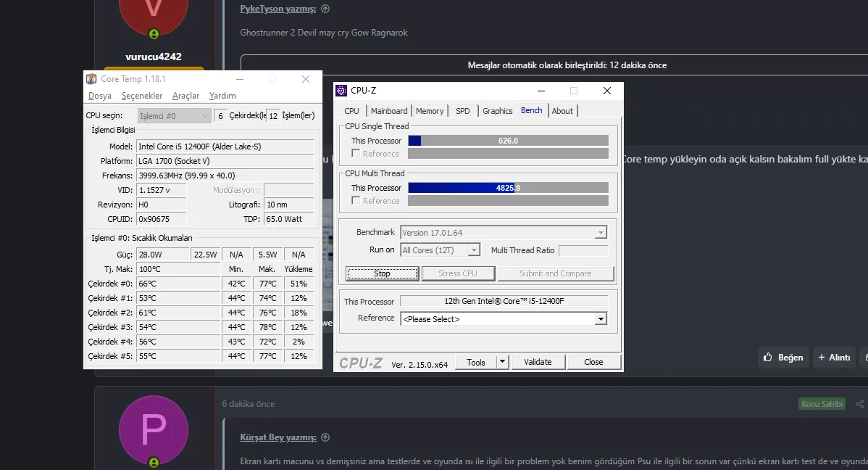Tick the Single Thread Reference checkbox
Viewport: 868px width, 470px height.
pyautogui.click(x=356, y=154)
